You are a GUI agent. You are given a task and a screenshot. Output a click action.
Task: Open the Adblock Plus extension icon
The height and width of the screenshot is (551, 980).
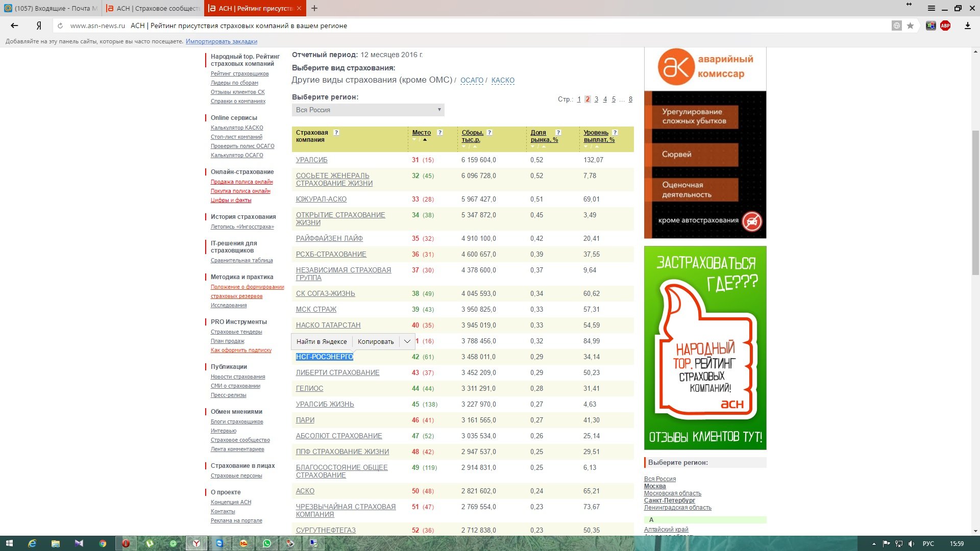click(945, 26)
